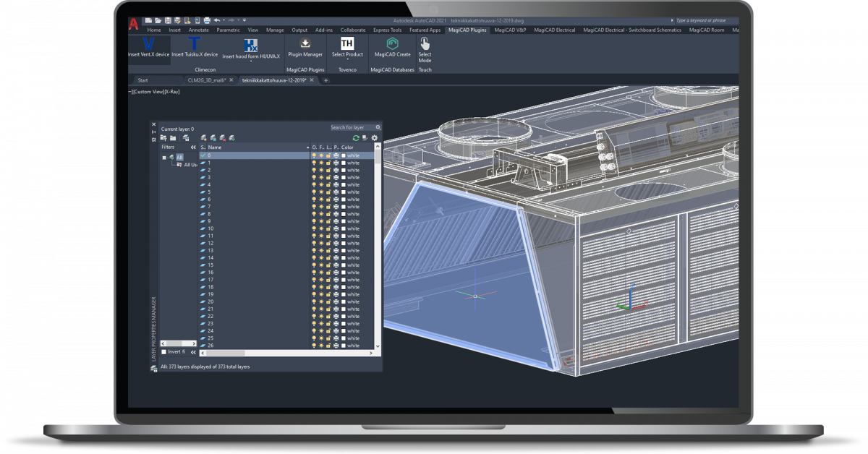Toggle the on/off lightbulb for layer 3
Screen dimensions: 868x454
pyautogui.click(x=314, y=177)
